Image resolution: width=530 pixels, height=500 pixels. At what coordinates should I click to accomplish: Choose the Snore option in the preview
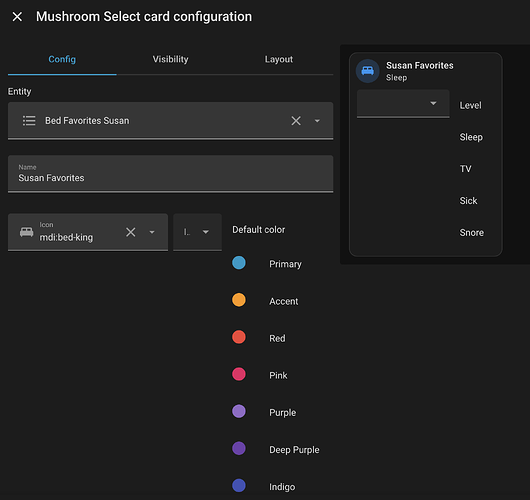coord(472,233)
